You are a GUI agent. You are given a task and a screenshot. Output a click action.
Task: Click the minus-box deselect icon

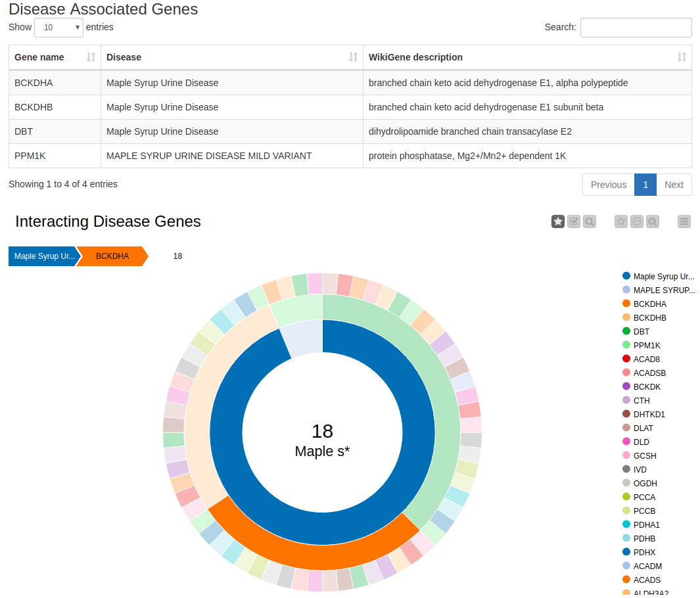(x=637, y=221)
